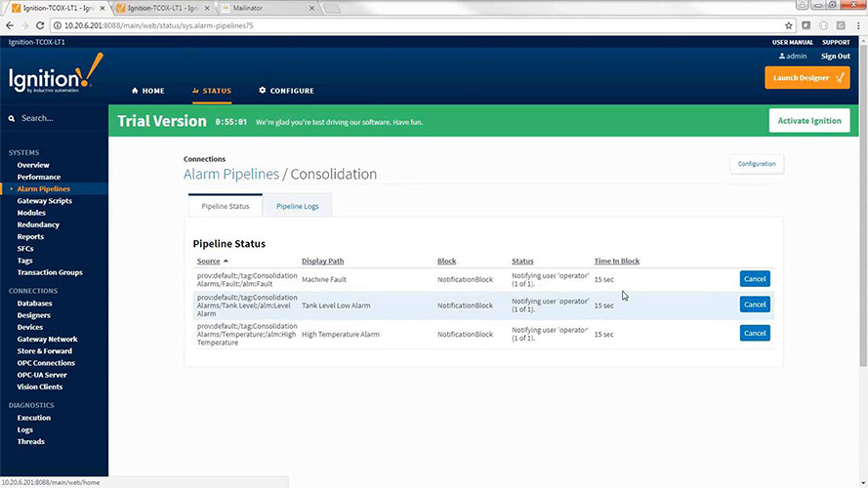868x488 pixels.
Task: Cancel the Machine Fault pipeline notification
Action: 755,279
